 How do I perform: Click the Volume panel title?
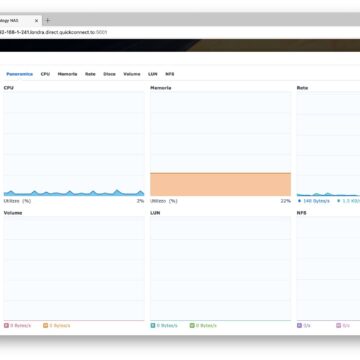point(13,213)
